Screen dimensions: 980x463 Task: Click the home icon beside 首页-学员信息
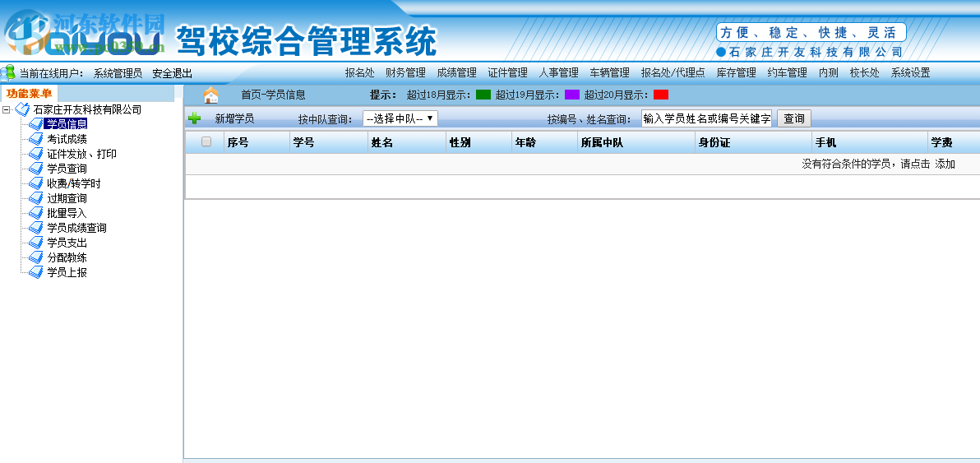point(211,95)
